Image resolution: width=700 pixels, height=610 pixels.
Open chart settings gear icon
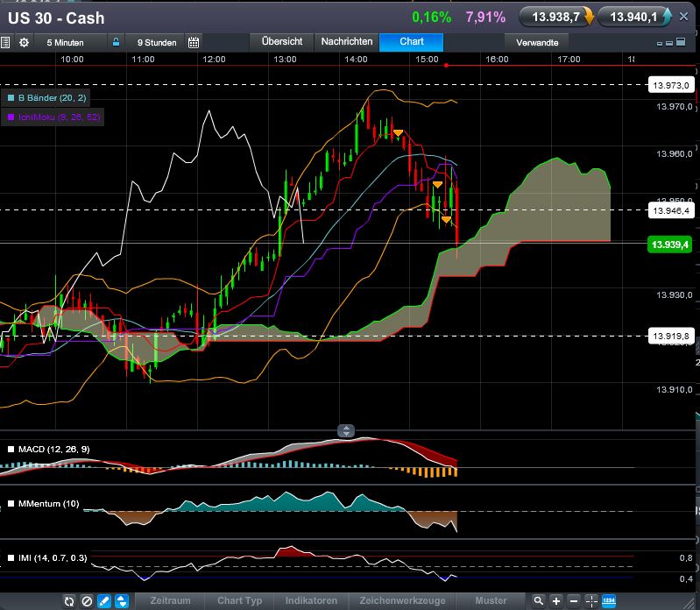pos(25,42)
